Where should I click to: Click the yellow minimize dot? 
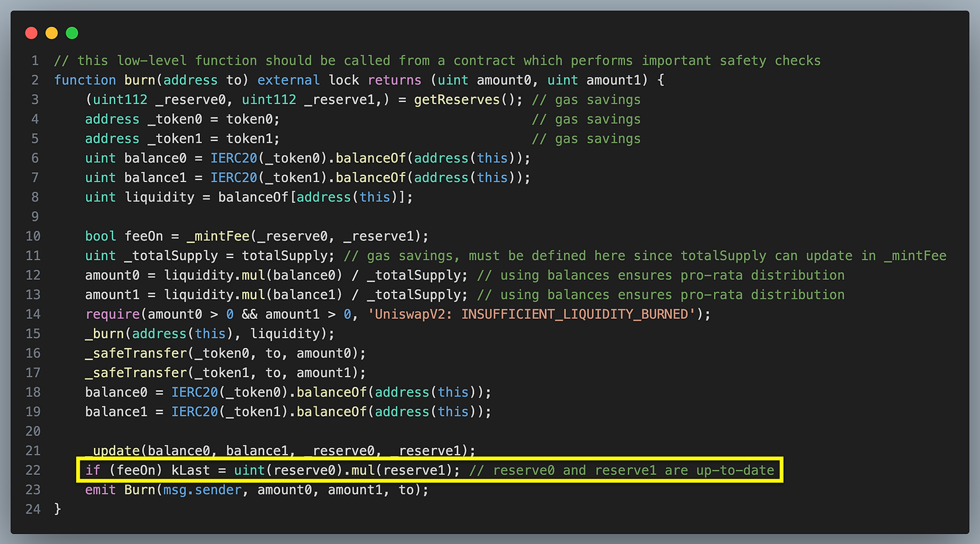[52, 32]
